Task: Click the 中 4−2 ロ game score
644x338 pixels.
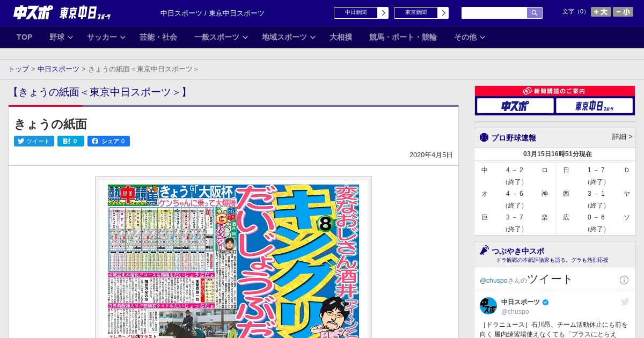Action: [x=515, y=175]
